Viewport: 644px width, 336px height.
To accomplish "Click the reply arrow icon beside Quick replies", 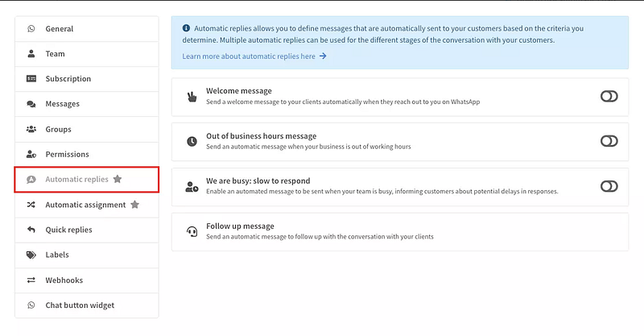I will 31,230.
